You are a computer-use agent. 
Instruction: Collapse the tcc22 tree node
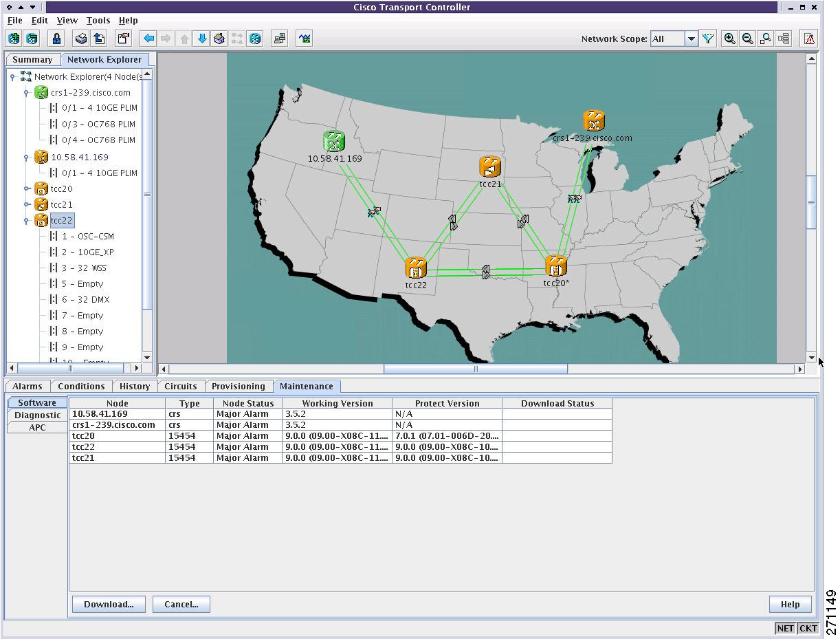click(x=26, y=220)
